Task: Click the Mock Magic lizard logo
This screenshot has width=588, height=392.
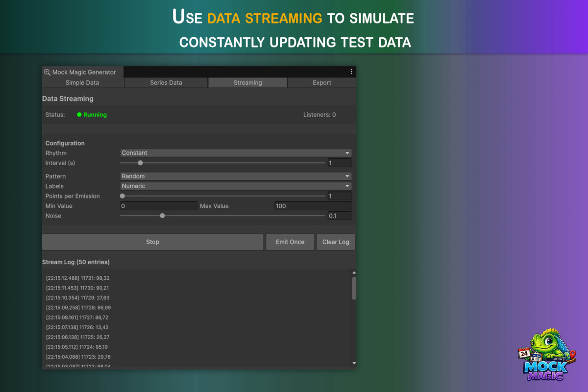Action: 548,355
